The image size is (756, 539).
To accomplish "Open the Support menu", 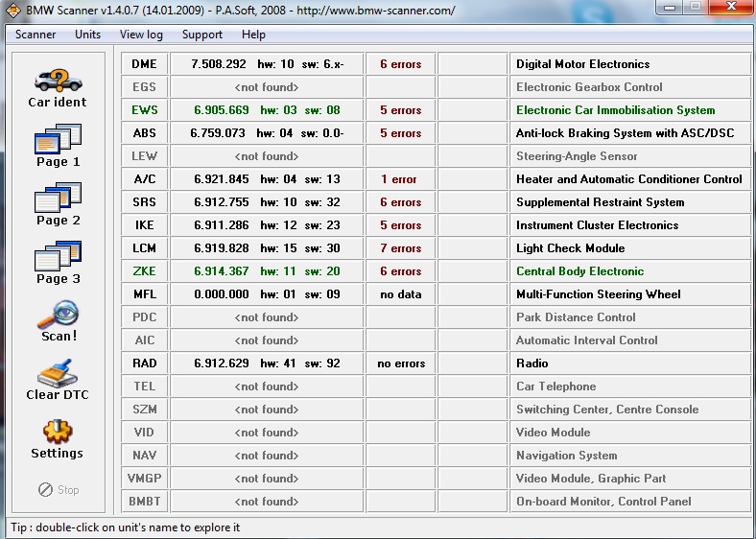I will click(x=201, y=35).
